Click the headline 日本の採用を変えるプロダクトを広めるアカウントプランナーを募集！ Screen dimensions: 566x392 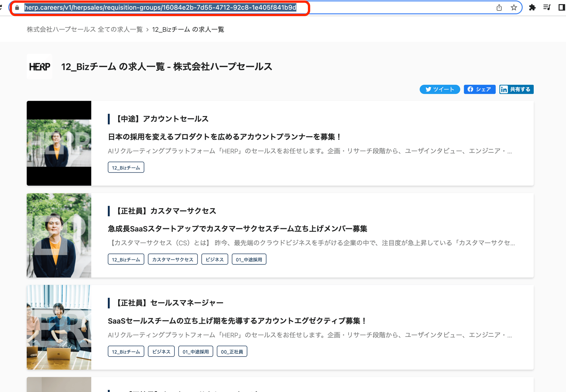(225, 137)
